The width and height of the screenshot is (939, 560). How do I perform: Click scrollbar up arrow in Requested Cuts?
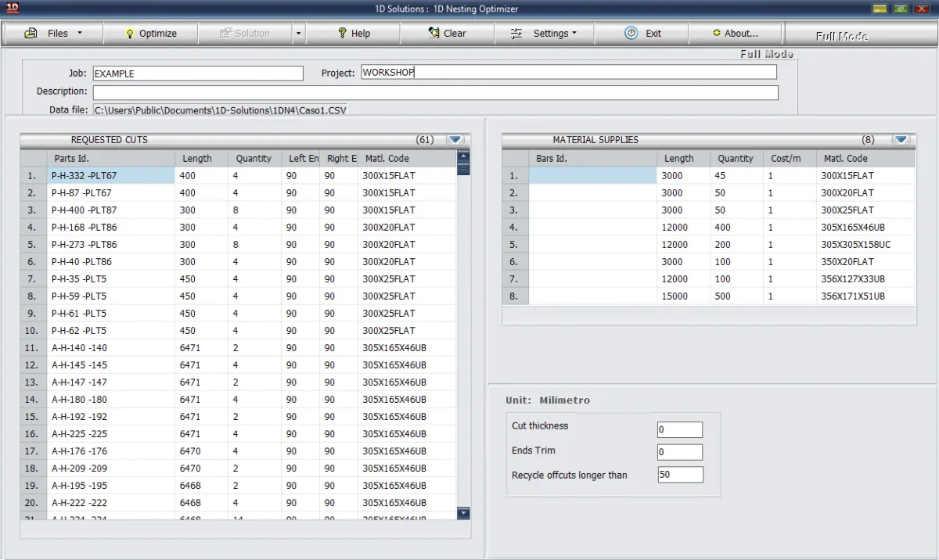tap(462, 157)
